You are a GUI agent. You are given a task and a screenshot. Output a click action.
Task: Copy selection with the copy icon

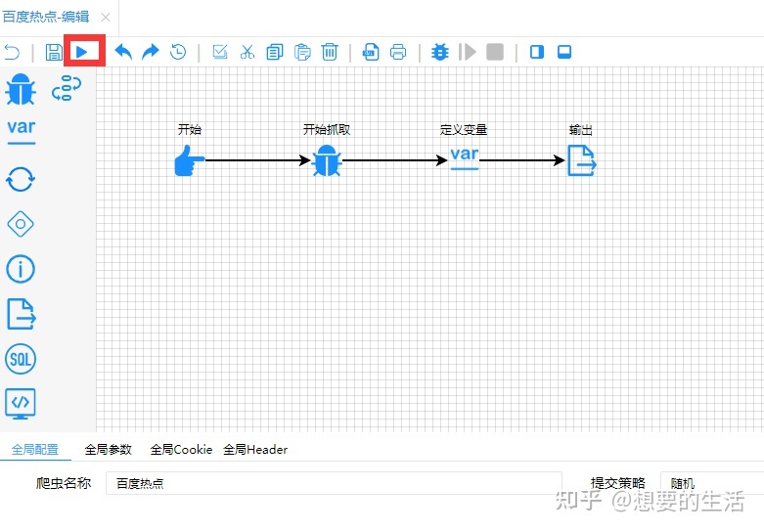point(274,52)
